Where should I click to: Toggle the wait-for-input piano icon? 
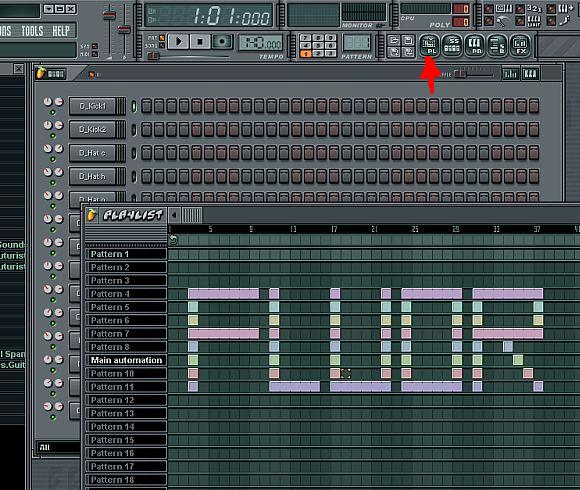[x=534, y=20]
